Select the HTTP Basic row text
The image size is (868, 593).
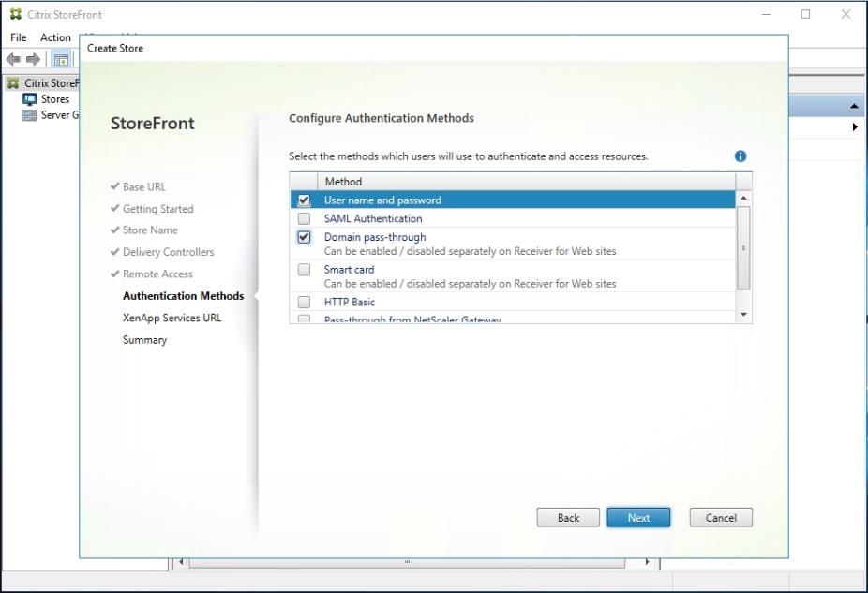click(x=350, y=302)
